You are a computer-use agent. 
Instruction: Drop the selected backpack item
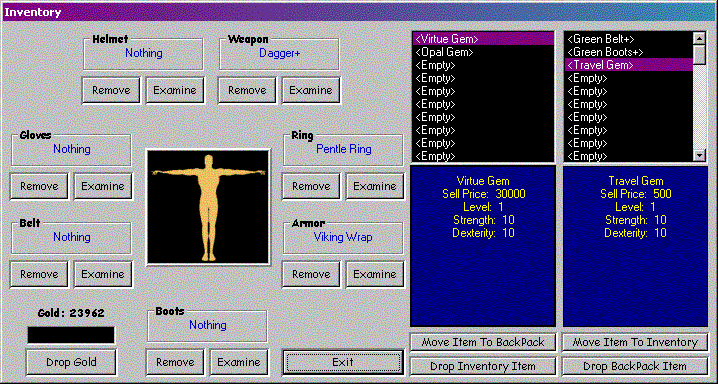(635, 366)
